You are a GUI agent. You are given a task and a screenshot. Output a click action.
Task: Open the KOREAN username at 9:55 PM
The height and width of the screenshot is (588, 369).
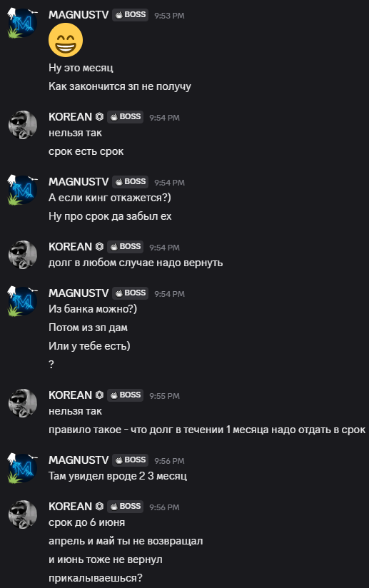click(70, 395)
